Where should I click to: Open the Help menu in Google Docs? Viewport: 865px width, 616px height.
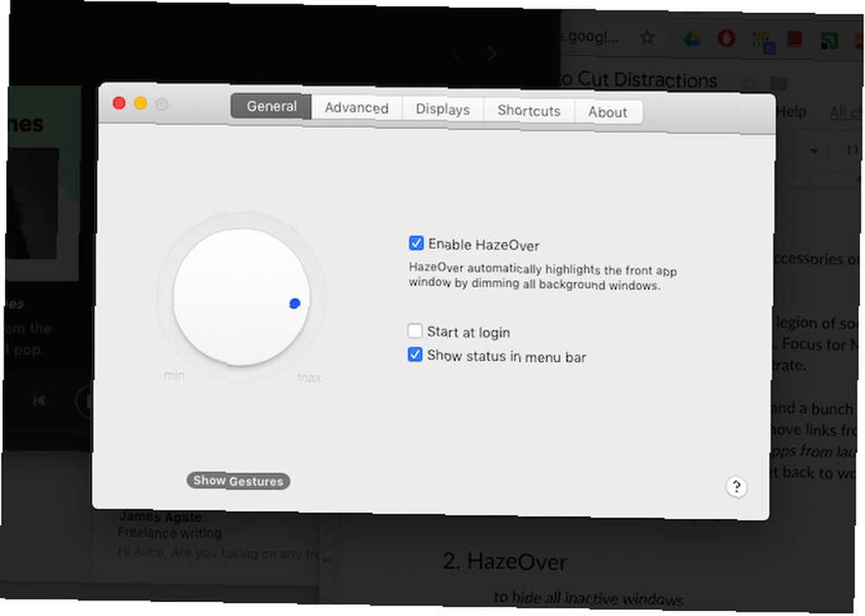791,112
